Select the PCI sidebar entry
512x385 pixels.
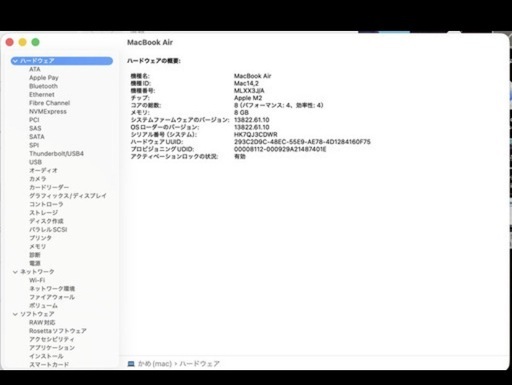coord(34,120)
